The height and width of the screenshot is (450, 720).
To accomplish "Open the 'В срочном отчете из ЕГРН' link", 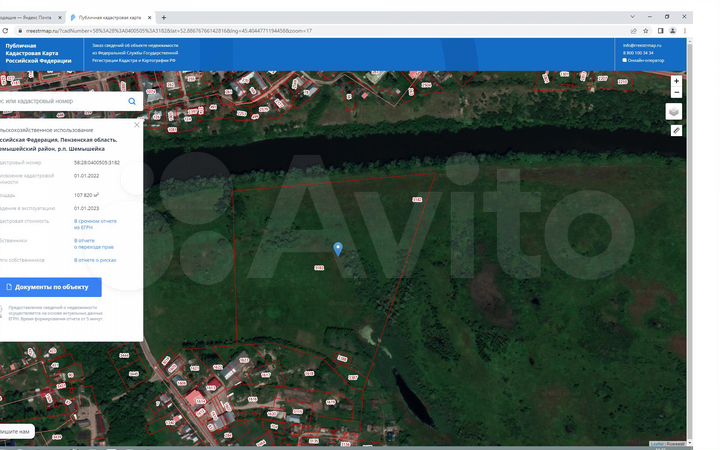I will coord(95,223).
